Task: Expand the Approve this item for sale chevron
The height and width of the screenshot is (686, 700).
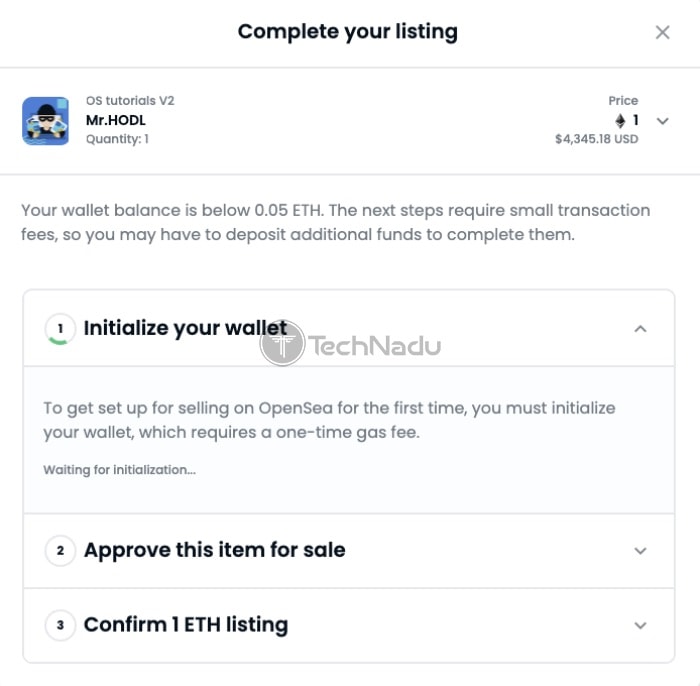Action: tap(641, 551)
